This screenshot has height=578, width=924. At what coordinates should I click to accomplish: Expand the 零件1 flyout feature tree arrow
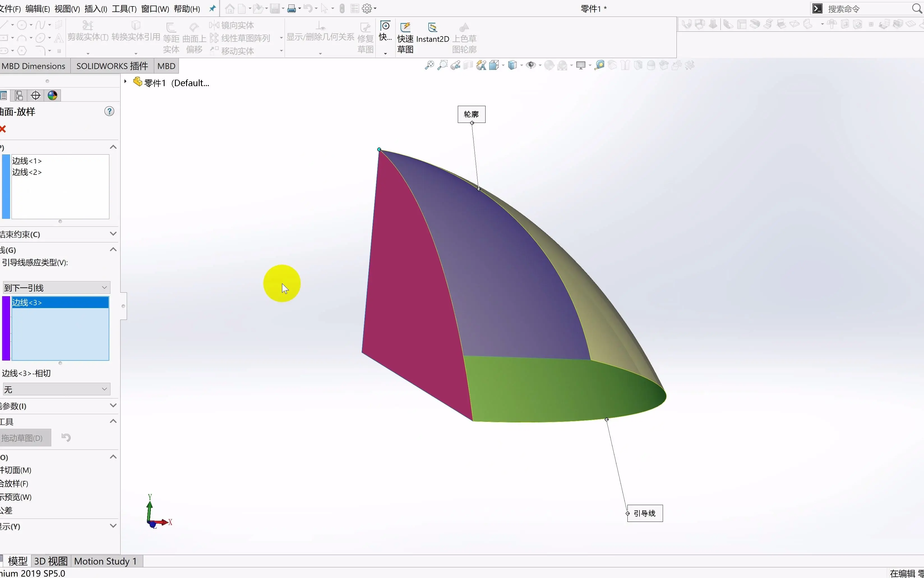click(x=125, y=81)
